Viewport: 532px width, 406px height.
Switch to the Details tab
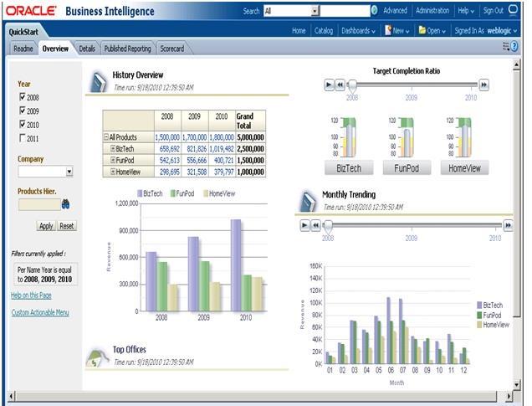[x=87, y=49]
